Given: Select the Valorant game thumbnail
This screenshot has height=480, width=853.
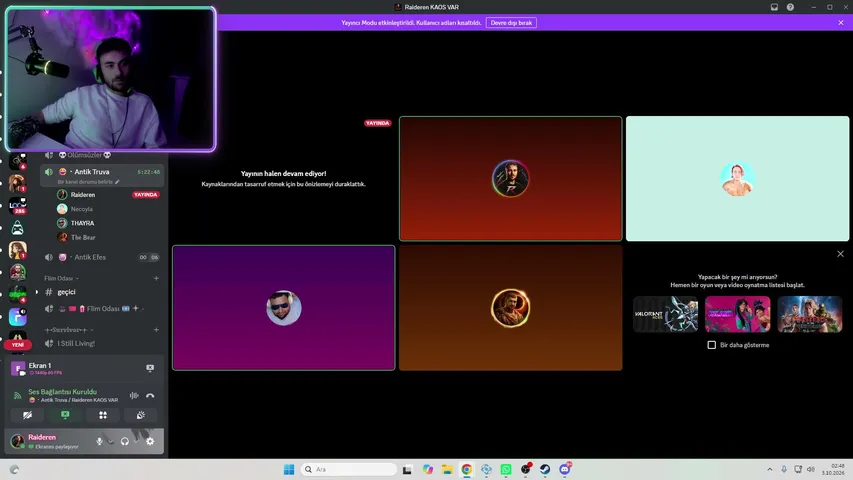Looking at the screenshot, I should coord(665,314).
